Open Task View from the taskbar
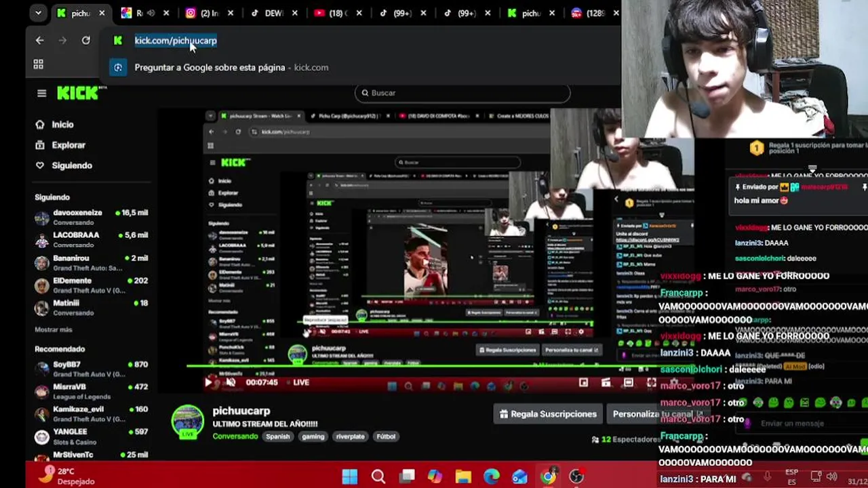 pos(407,476)
